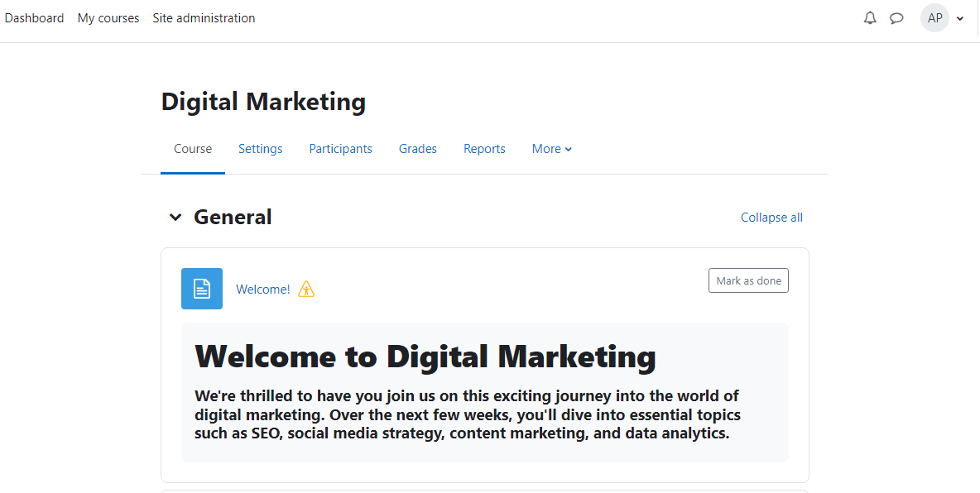Viewport: 980px width, 493px height.
Task: Collapse the General section chevron
Action: [x=175, y=218]
